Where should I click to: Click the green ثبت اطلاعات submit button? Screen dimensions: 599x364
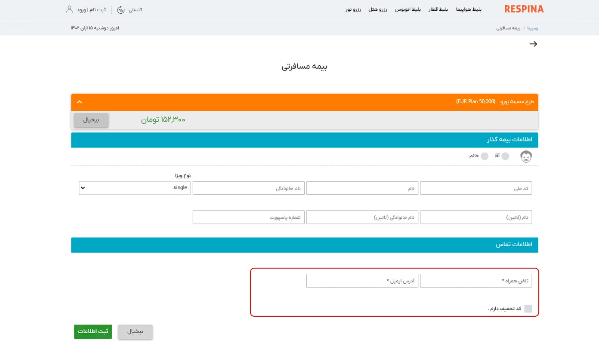pyautogui.click(x=93, y=331)
